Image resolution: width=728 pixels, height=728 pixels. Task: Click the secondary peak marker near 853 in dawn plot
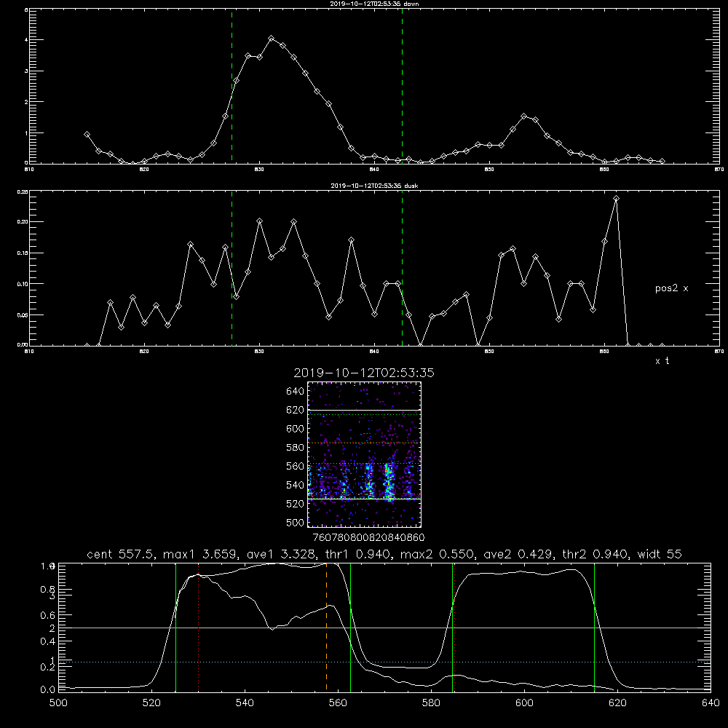point(523,116)
